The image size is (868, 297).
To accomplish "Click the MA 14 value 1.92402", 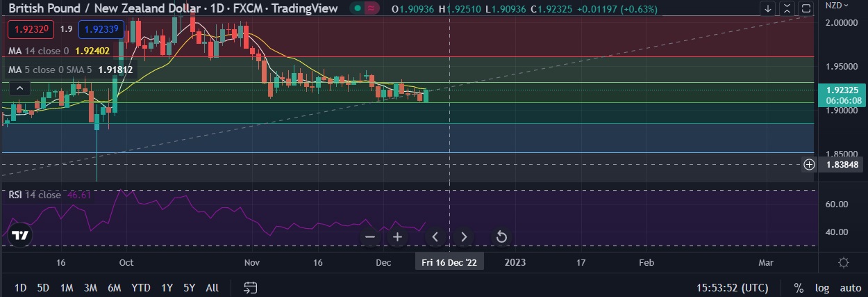I will point(92,51).
